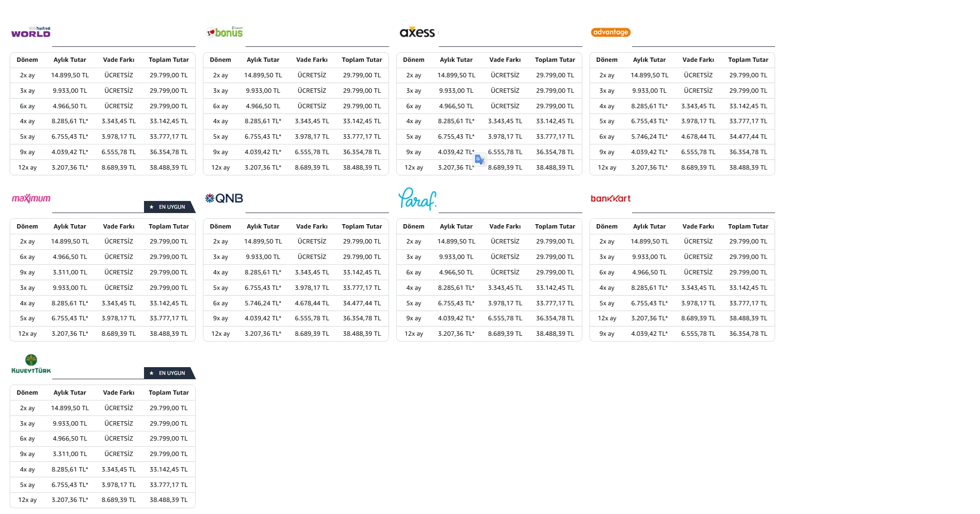Select 4x ay period in Kuveyt Türk table

click(28, 470)
